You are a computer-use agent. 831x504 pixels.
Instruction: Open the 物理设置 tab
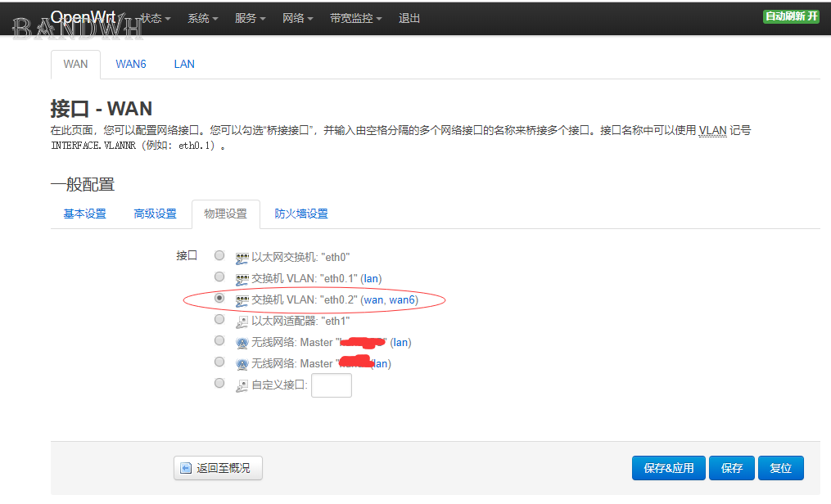[x=226, y=214]
